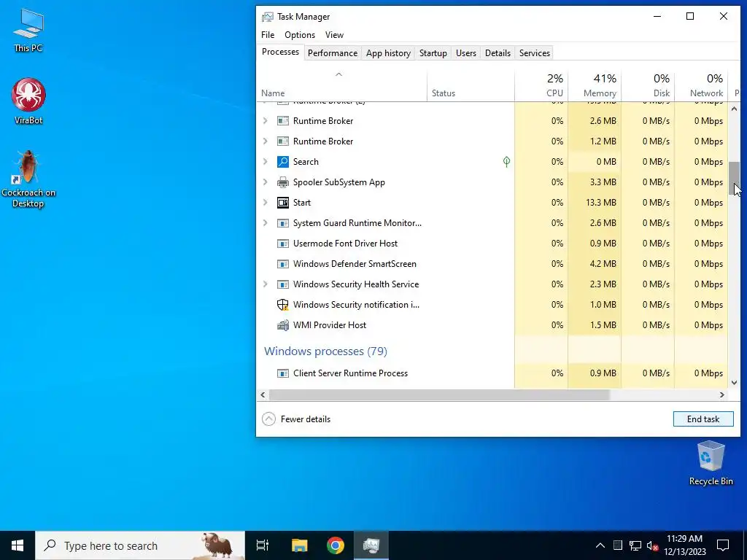Select the Cockroach on Desktop shortcut
This screenshot has width=747, height=560.
[28, 179]
